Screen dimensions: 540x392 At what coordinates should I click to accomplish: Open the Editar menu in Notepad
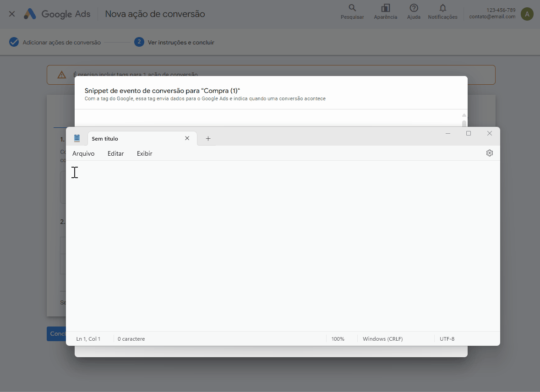click(116, 153)
